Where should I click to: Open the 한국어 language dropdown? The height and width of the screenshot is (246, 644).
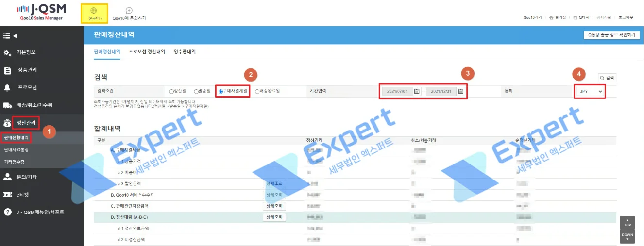(x=95, y=18)
